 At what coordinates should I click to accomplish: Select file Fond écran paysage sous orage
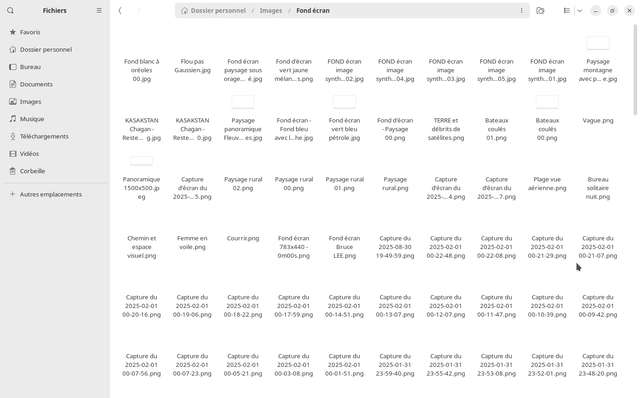(x=243, y=70)
